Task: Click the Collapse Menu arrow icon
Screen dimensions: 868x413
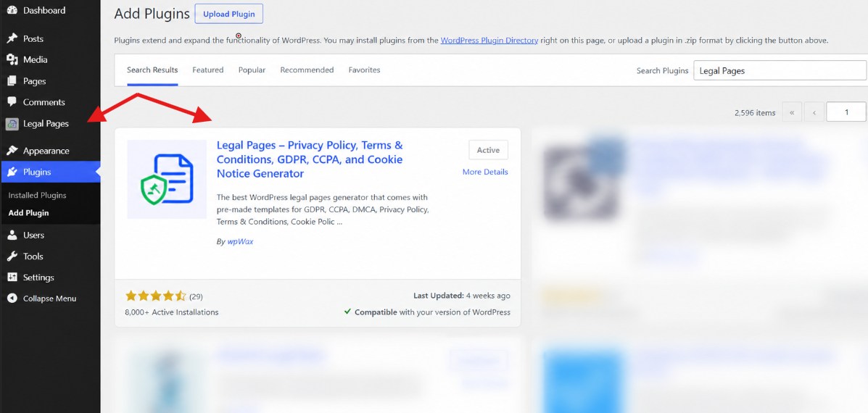Action: pyautogui.click(x=12, y=299)
